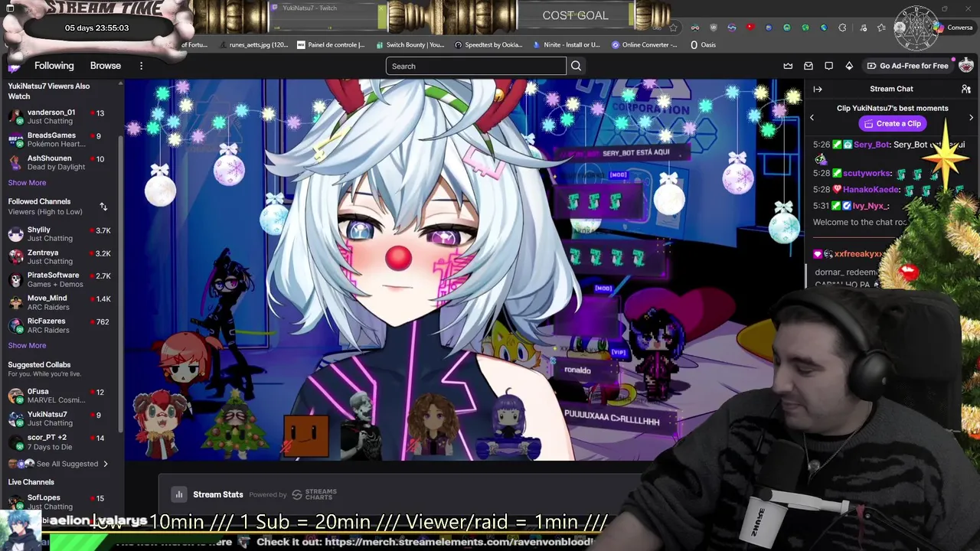Open scor_PT +2 suggested collab
This screenshot has height=551, width=980.
tap(60, 442)
